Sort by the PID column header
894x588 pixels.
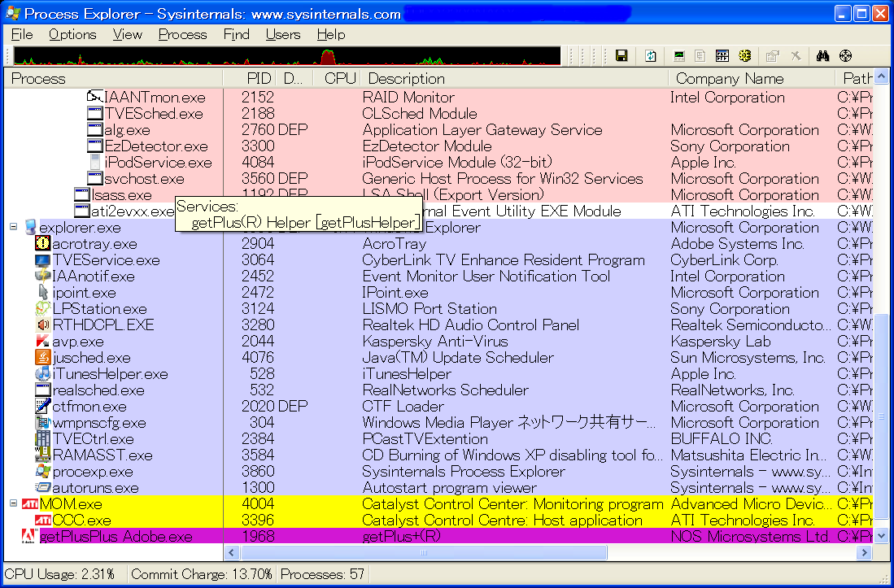click(x=249, y=78)
